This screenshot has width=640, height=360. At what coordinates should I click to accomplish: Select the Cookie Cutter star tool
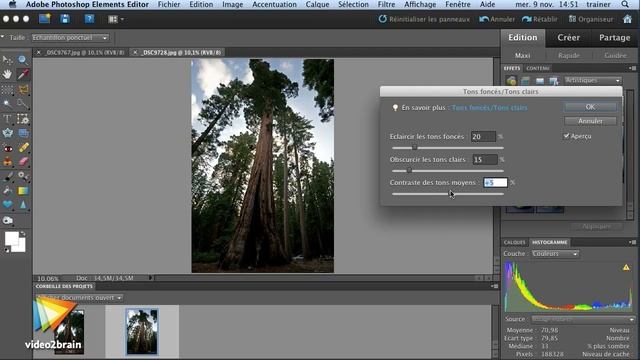tap(7, 133)
